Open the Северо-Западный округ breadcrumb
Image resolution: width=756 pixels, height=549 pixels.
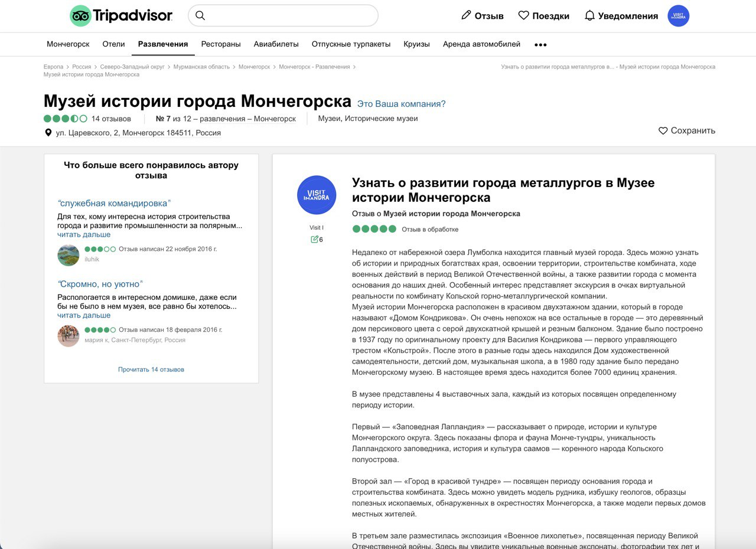[132, 67]
